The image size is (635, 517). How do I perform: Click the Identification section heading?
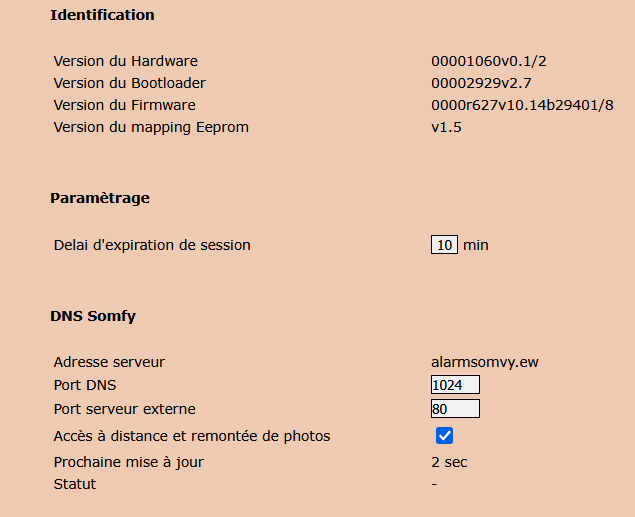click(x=102, y=15)
